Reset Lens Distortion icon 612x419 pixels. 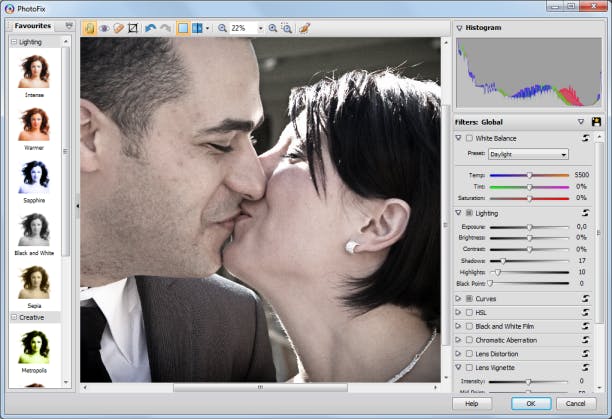(x=585, y=353)
